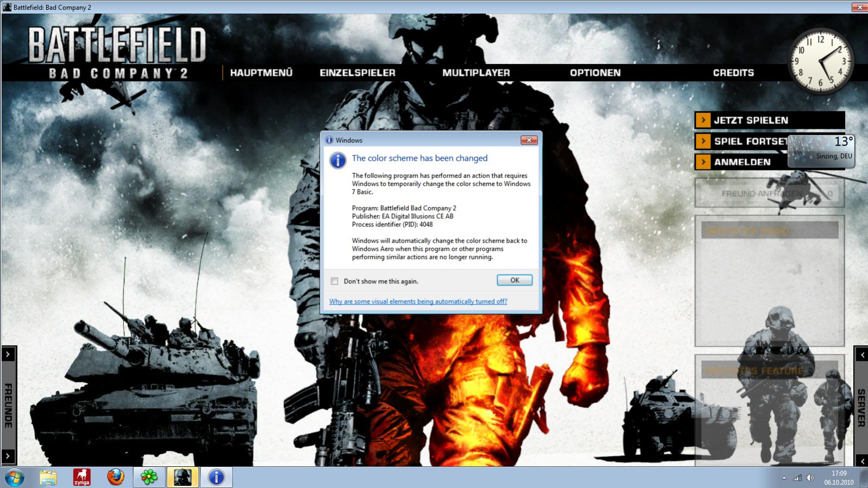
Task: Close the Battlefield: Bad Company 2 window
Action: pyautogui.click(x=859, y=7)
